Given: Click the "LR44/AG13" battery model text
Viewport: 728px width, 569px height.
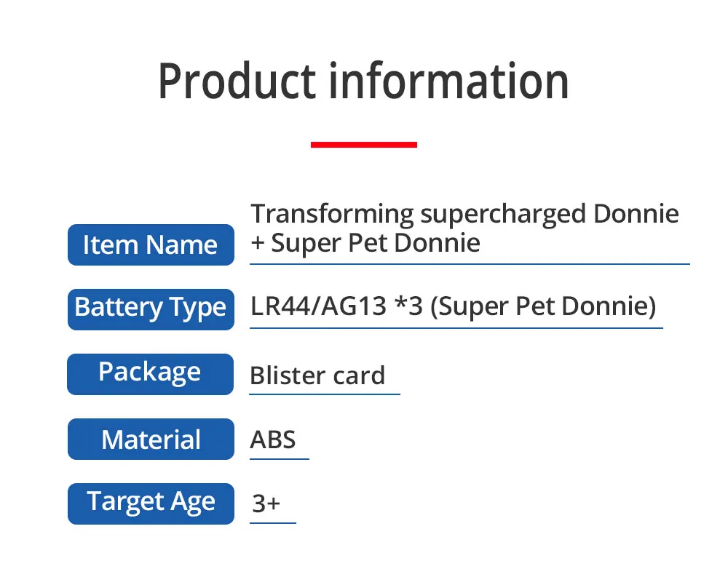Looking at the screenshot, I should 318,306.
